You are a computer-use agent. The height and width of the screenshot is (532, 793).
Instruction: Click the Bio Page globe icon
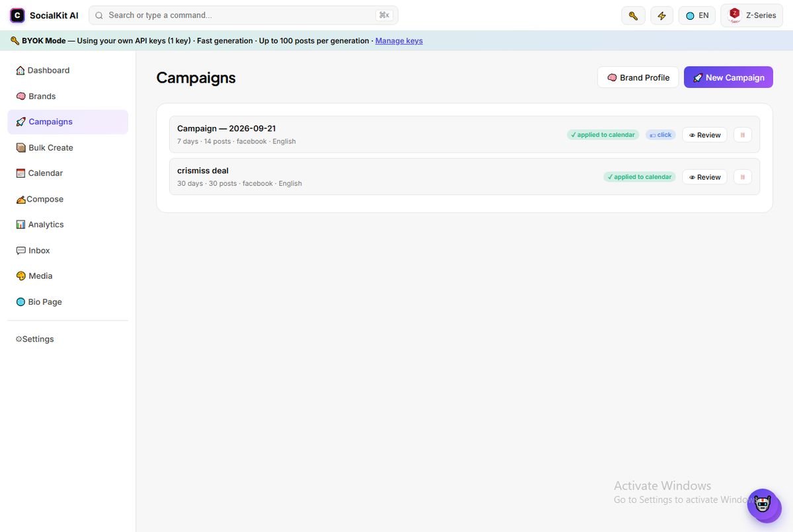[20, 302]
